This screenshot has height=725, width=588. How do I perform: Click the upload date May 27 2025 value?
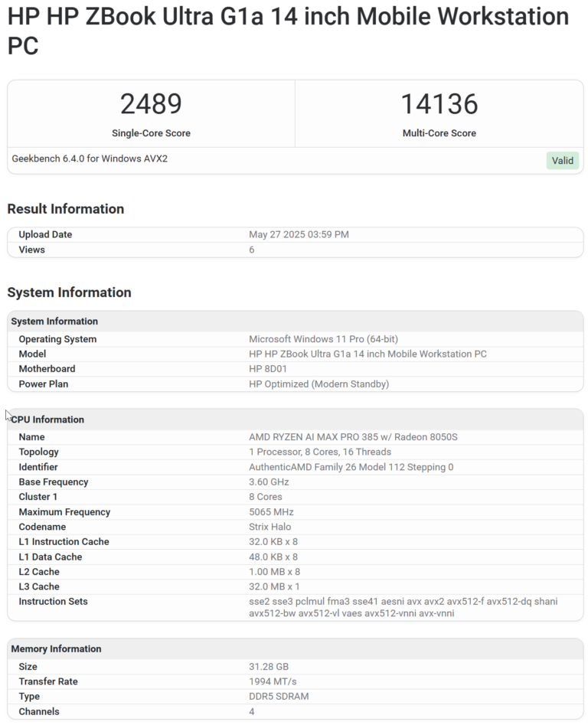point(299,235)
